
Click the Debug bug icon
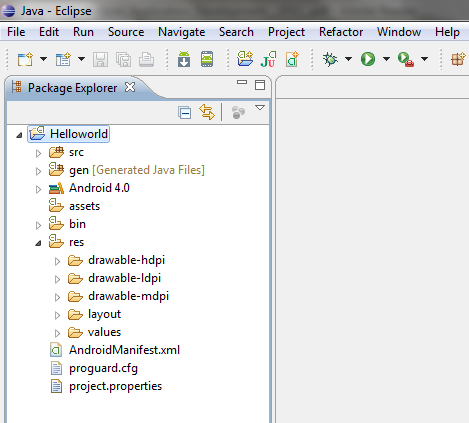pyautogui.click(x=330, y=59)
